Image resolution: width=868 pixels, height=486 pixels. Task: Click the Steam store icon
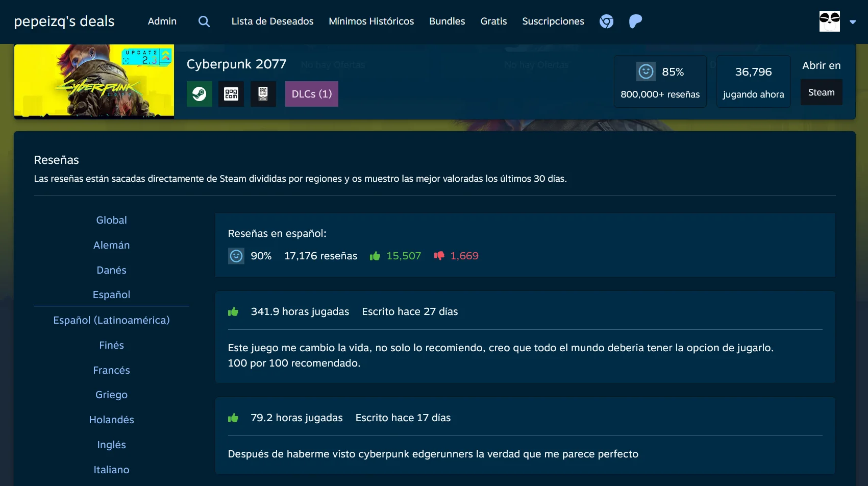pyautogui.click(x=200, y=94)
